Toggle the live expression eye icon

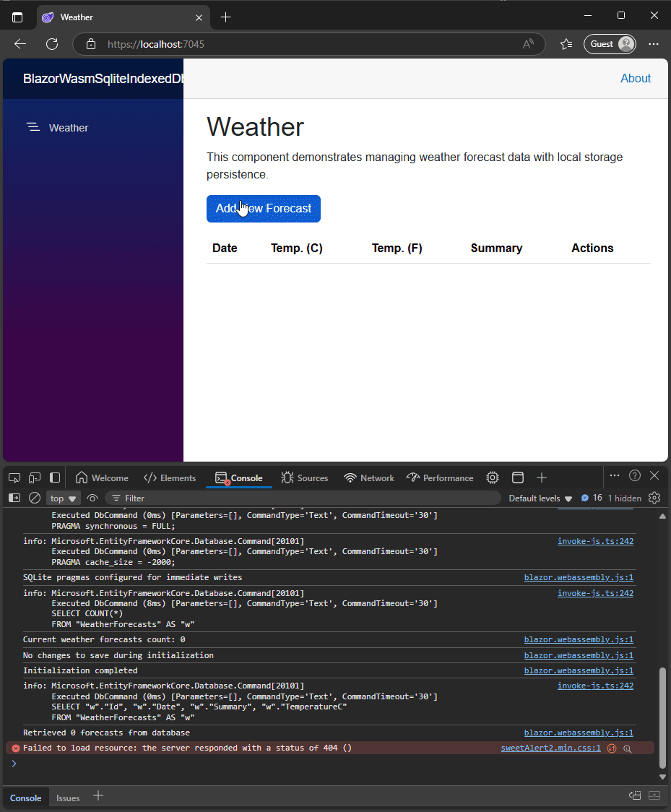pos(92,498)
